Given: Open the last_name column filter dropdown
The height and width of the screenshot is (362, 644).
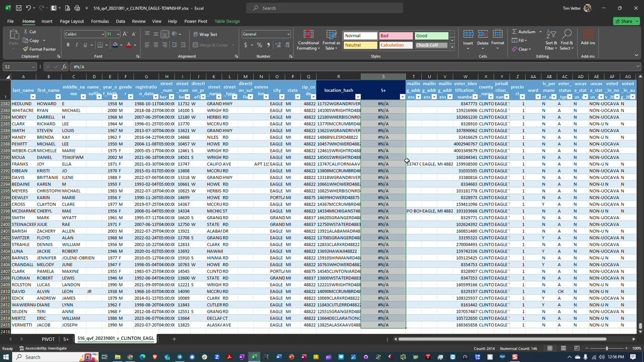Looking at the screenshot, I should click(33, 97).
